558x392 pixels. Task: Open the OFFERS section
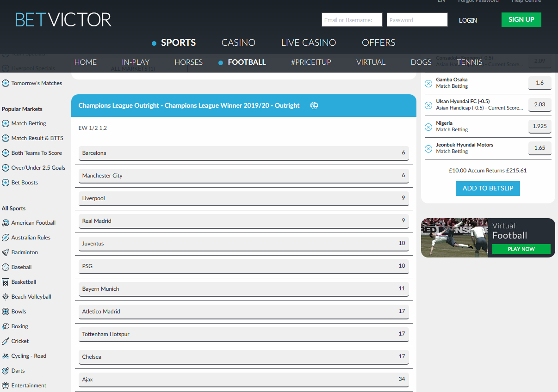tap(378, 43)
